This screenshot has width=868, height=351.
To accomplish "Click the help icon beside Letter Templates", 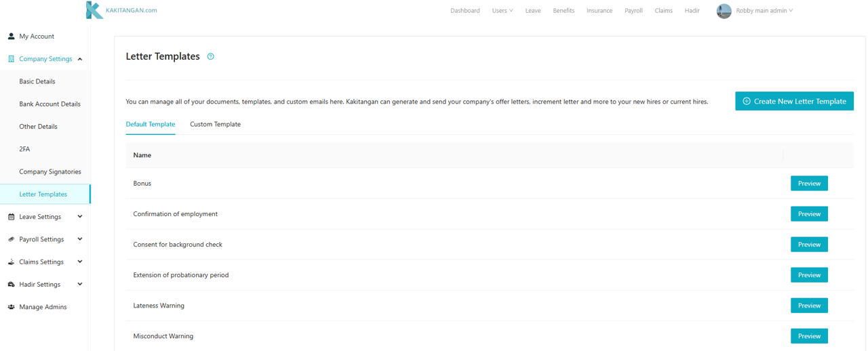I will point(211,57).
